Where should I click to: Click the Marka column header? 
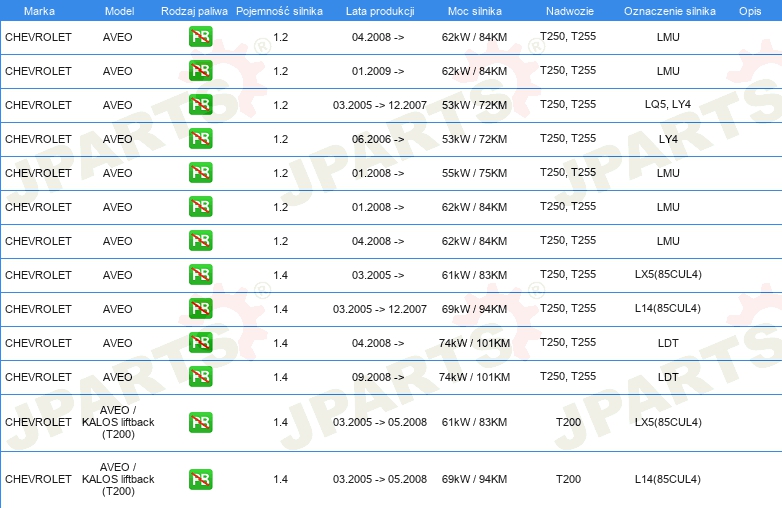click(x=39, y=11)
